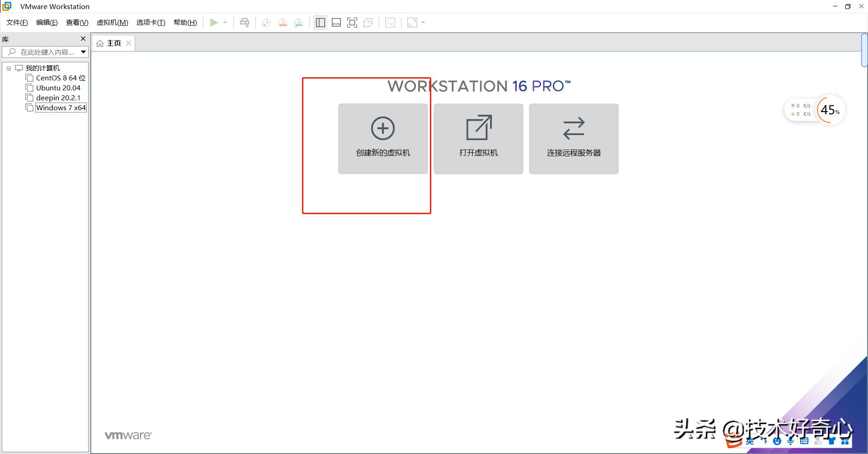The width and height of the screenshot is (868, 454).
Task: Click 连接远程服务器 to connect remotely
Action: pyautogui.click(x=574, y=139)
